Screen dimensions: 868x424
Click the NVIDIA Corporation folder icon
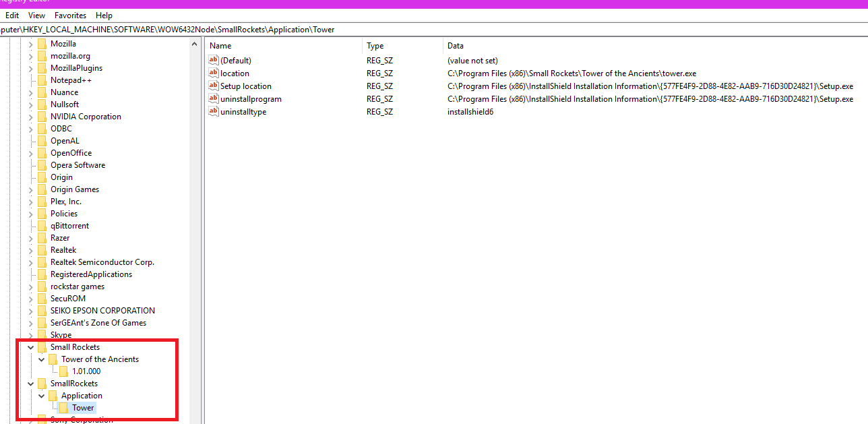point(42,117)
